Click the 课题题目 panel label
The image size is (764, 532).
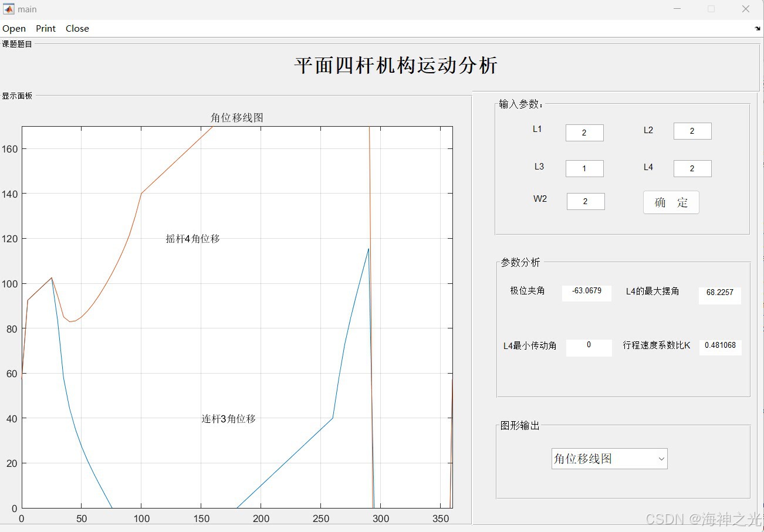(17, 43)
